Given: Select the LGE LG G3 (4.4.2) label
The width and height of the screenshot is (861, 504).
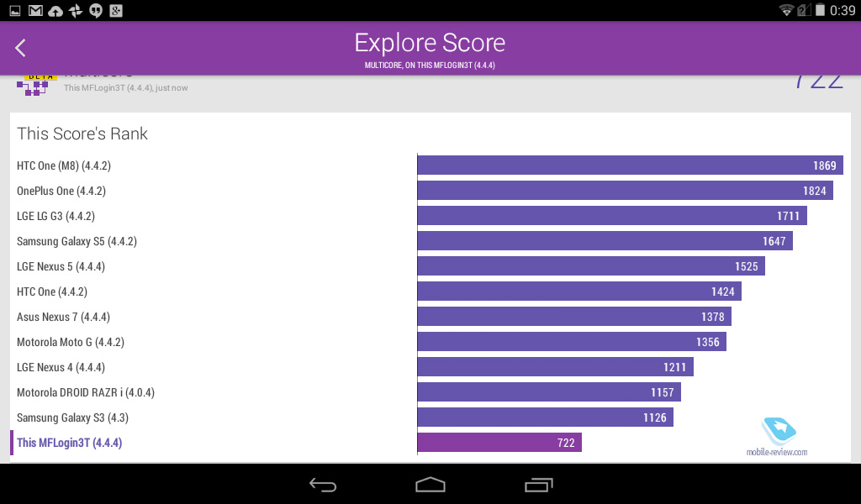Looking at the screenshot, I should [x=56, y=216].
